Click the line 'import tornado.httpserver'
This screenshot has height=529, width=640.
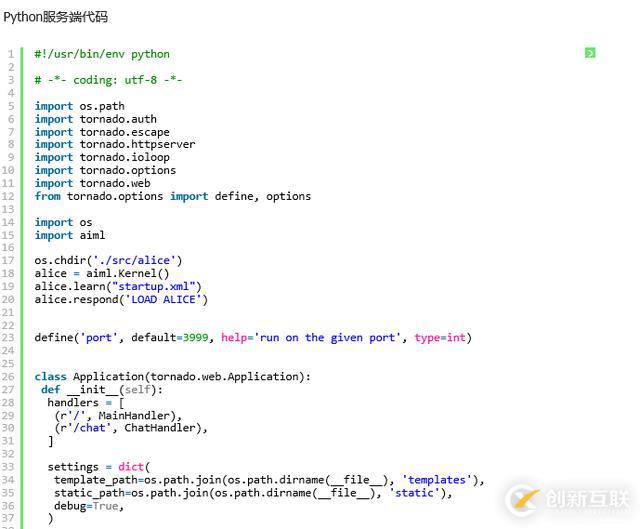tap(115, 144)
